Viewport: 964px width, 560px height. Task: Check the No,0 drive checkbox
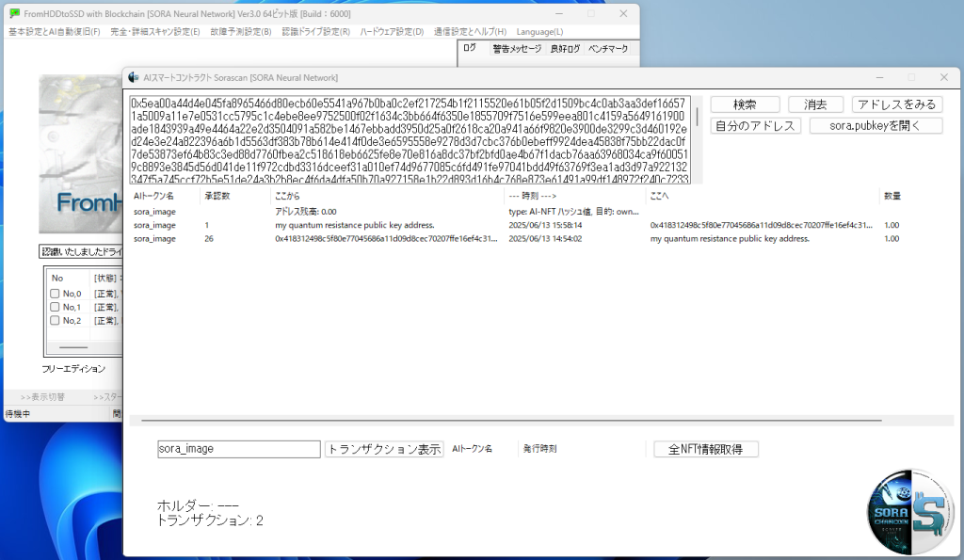coord(55,294)
